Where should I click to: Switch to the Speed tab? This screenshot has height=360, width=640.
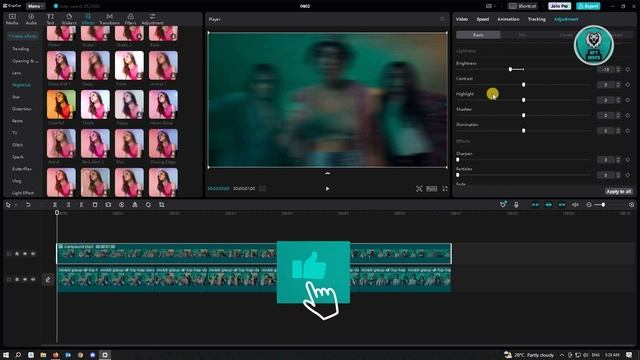coord(482,19)
